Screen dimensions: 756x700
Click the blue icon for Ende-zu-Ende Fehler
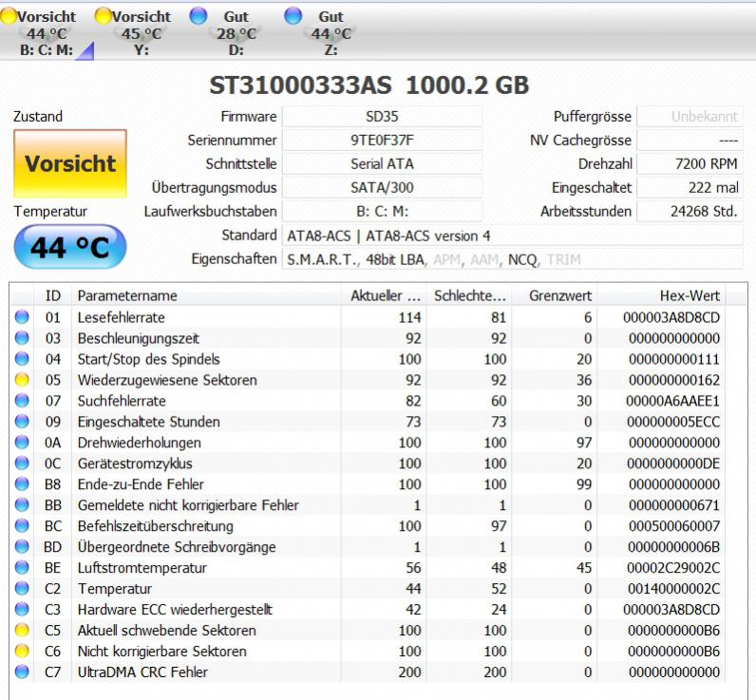(22, 483)
